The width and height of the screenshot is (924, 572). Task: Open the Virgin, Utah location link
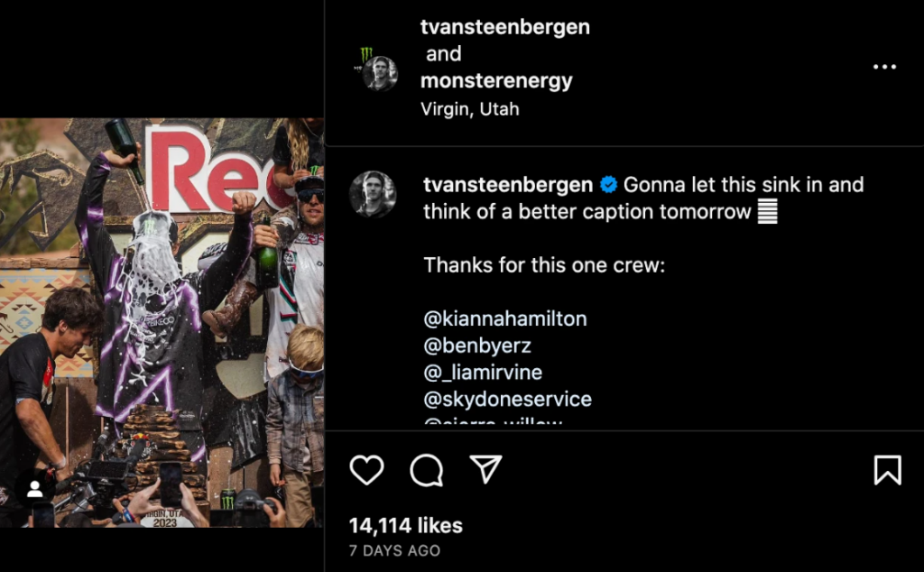tap(469, 109)
